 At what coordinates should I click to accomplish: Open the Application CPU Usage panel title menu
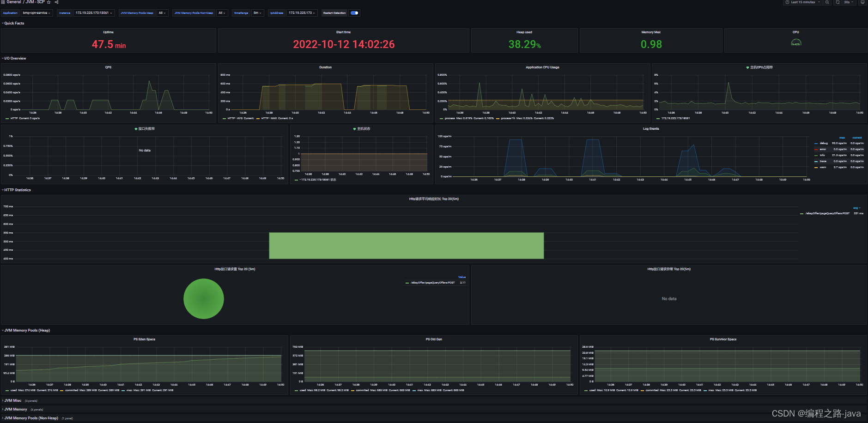(x=542, y=67)
